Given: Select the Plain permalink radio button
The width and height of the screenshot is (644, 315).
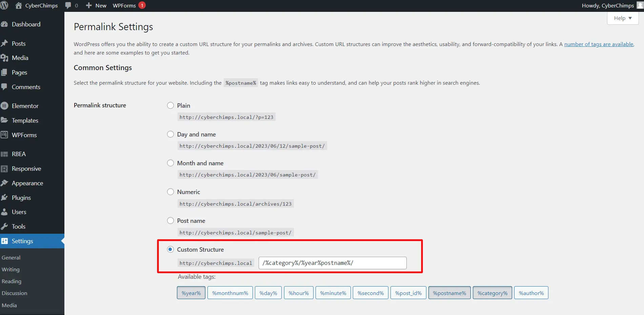Looking at the screenshot, I should [170, 105].
